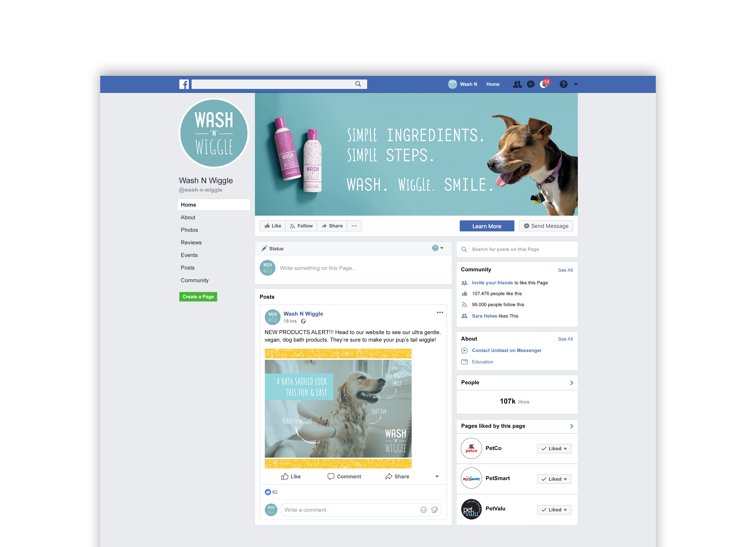Click See All in Community section

coord(565,270)
